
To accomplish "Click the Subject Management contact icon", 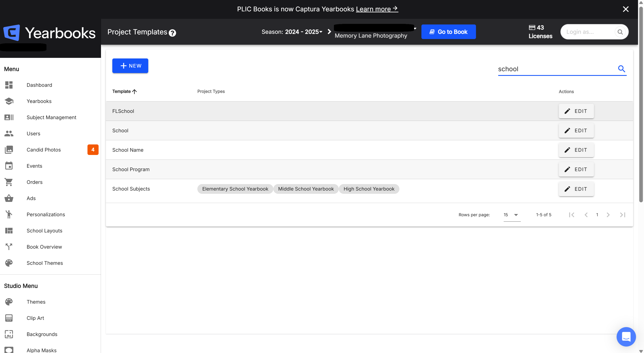I will 9,117.
